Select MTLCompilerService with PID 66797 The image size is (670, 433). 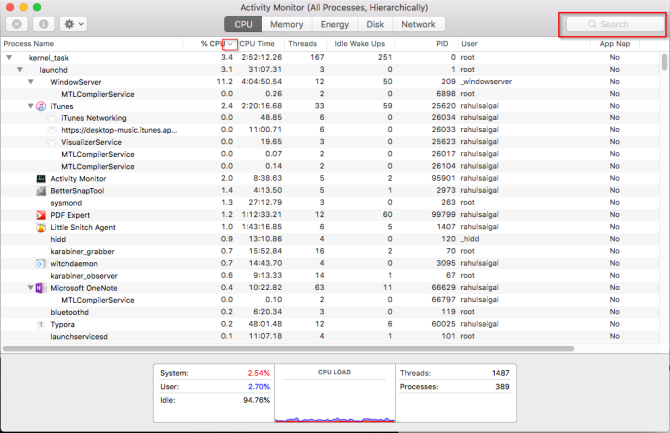[329, 300]
